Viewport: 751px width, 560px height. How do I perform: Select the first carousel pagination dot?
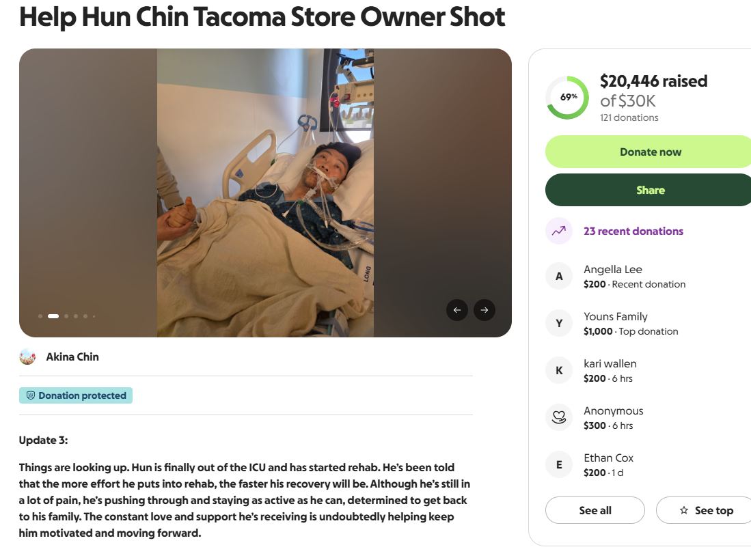tap(40, 316)
